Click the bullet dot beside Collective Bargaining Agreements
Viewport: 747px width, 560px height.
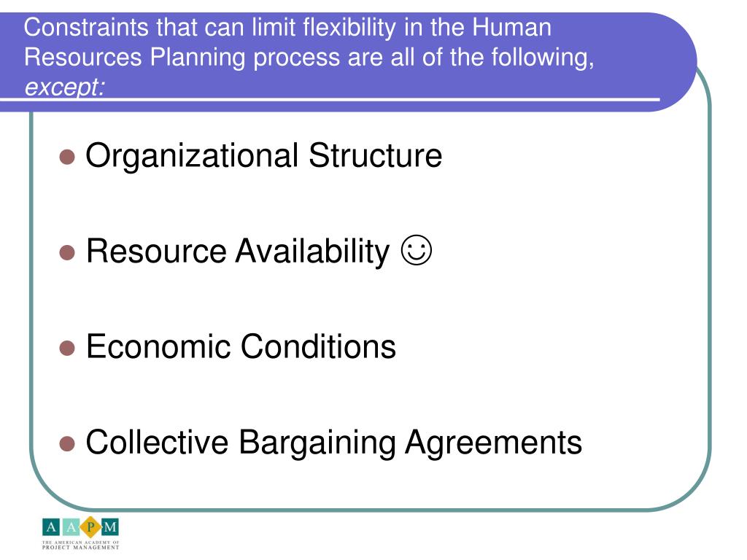click(67, 444)
